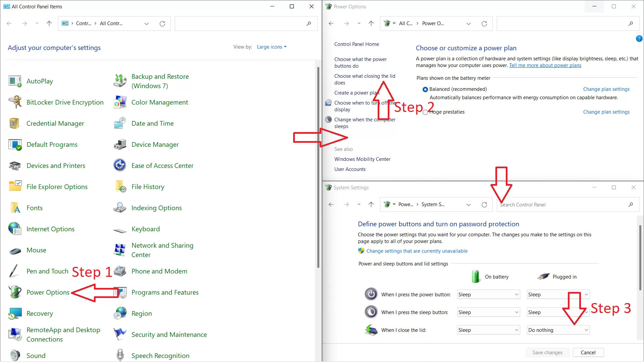Screen dimensions: 644x362
Task: Click the Control Panel items list scrollbar
Action: click(x=318, y=168)
